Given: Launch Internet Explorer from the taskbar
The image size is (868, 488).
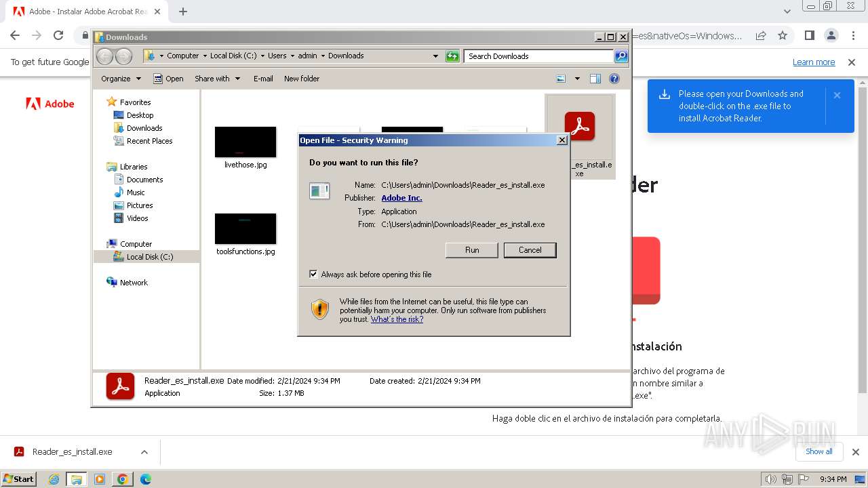Looking at the screenshot, I should (x=54, y=479).
